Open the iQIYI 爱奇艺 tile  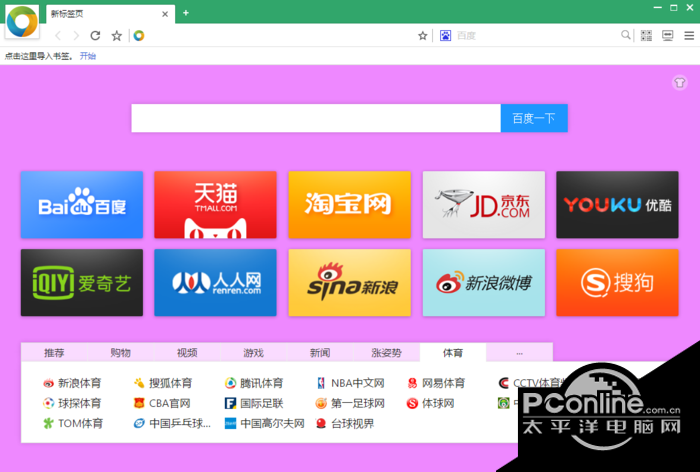(x=82, y=283)
